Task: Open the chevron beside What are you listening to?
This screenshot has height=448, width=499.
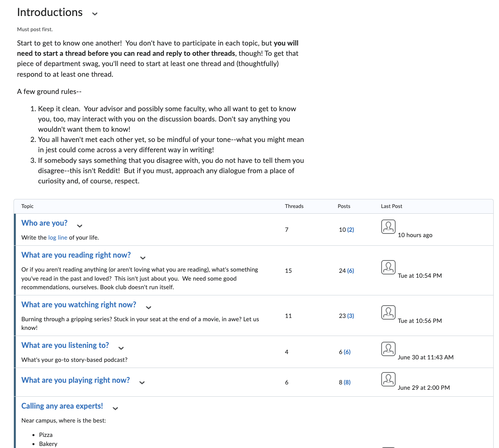Action: pyautogui.click(x=121, y=348)
